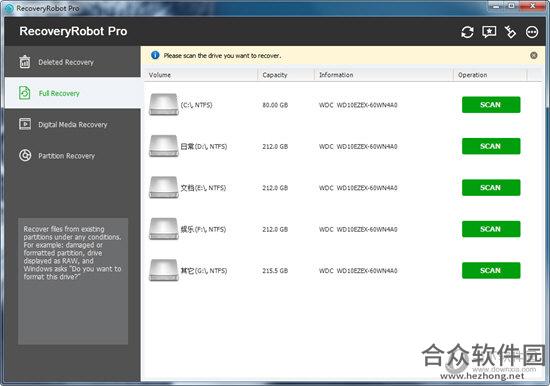Scan the G: 215.5 GB drive
Image resolution: width=550 pixels, height=386 pixels.
tap(491, 270)
